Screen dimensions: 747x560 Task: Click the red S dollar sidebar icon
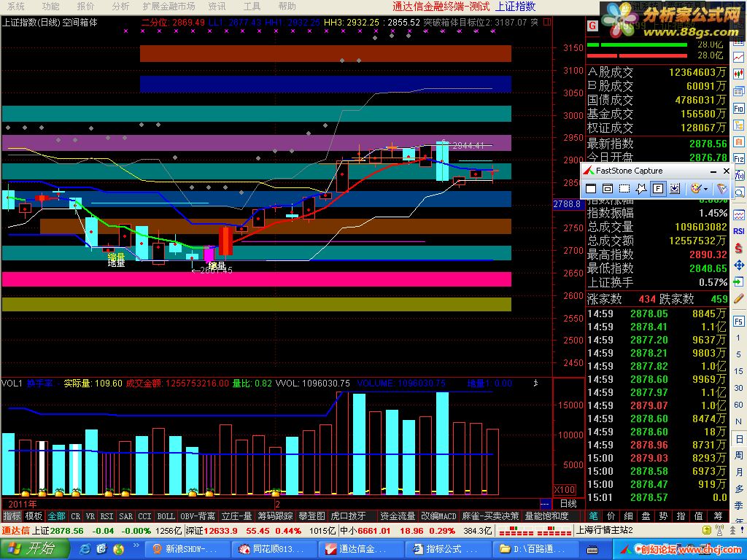(x=739, y=248)
